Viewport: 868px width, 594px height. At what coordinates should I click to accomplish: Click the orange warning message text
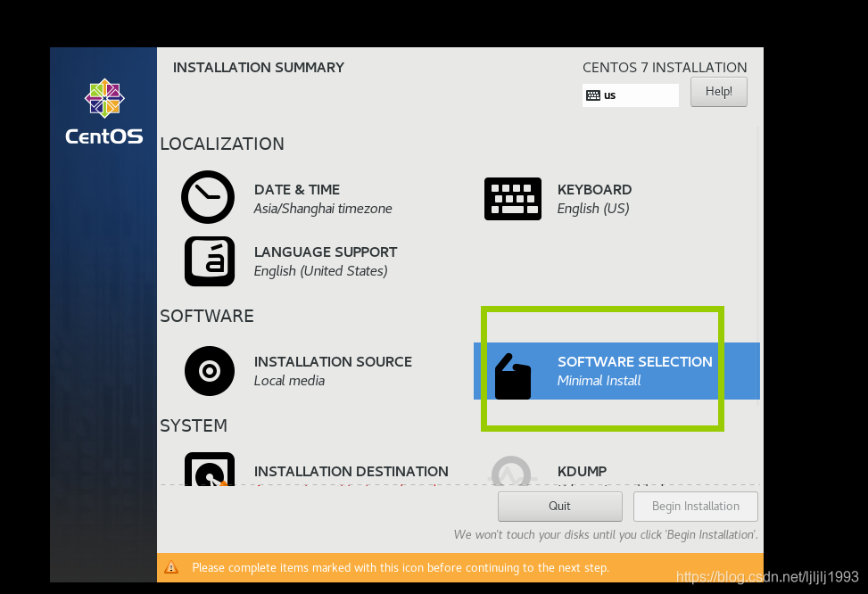tap(401, 567)
